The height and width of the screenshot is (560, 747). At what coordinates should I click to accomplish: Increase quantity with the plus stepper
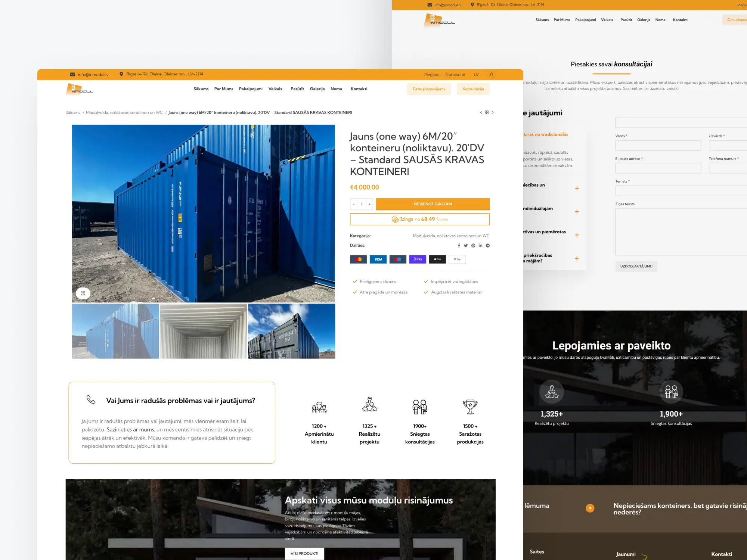pyautogui.click(x=369, y=204)
